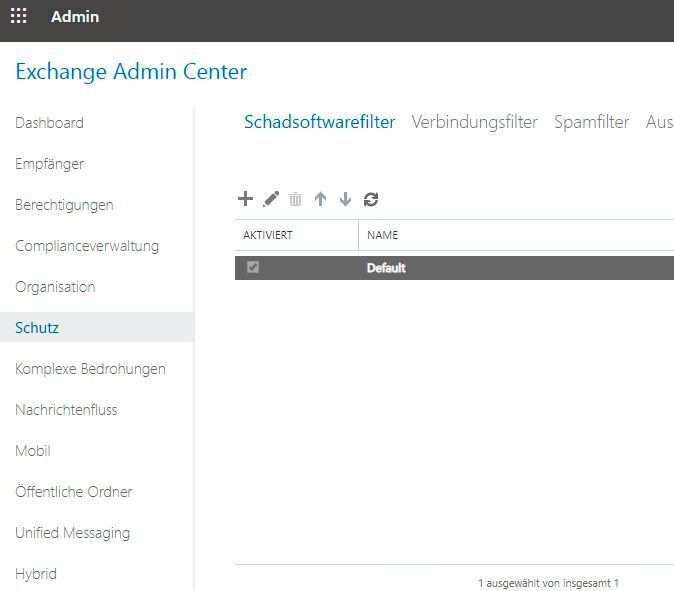Select Schutz in the sidebar
Image resolution: width=674 pixels, height=591 pixels.
click(97, 328)
